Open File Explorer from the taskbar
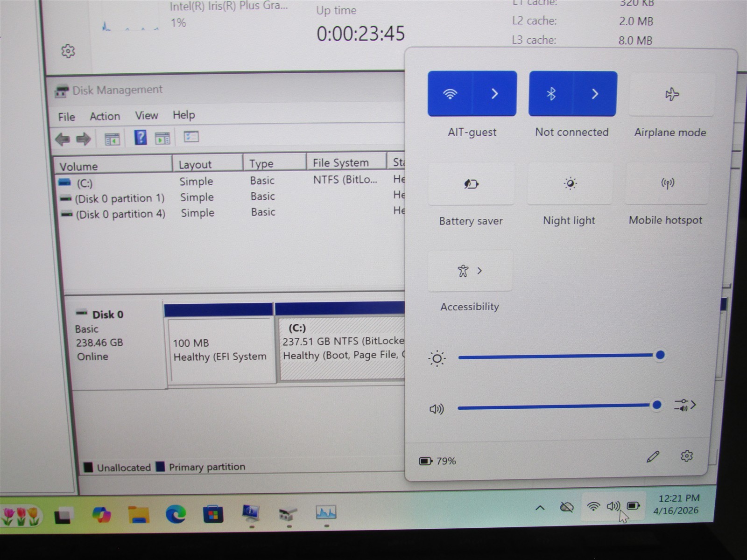 click(x=139, y=514)
